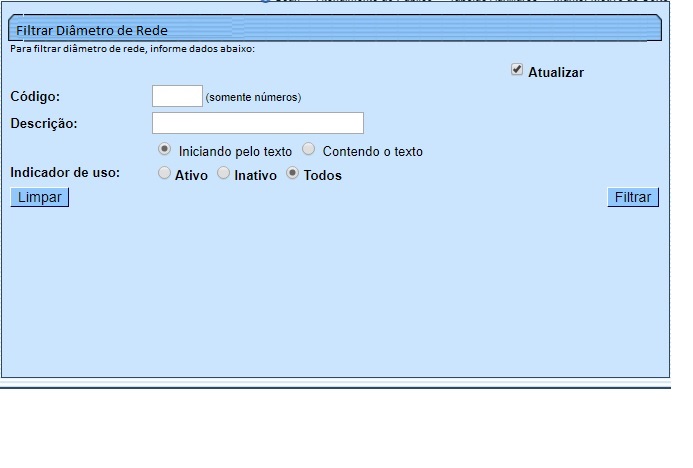This screenshot has width=693, height=468.
Task: Click the 'Para filtrar diâmetro de rede' instruction
Action: [132, 48]
